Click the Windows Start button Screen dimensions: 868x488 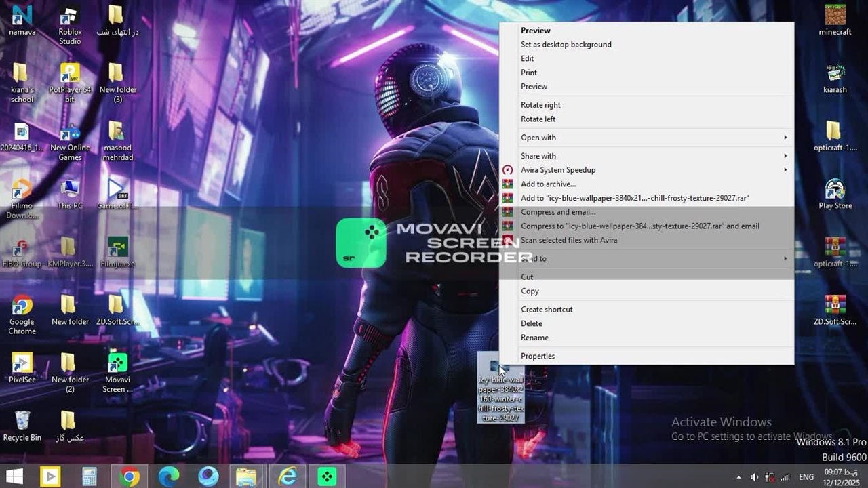[14, 476]
